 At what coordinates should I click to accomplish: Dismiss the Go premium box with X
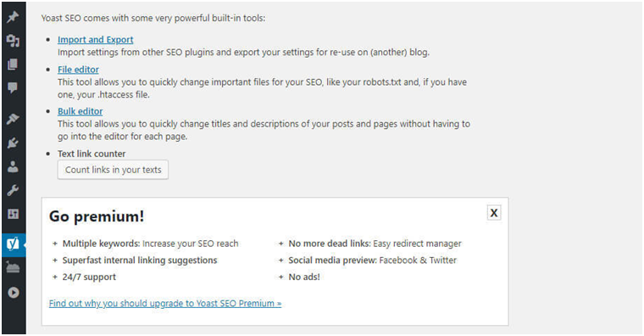494,213
